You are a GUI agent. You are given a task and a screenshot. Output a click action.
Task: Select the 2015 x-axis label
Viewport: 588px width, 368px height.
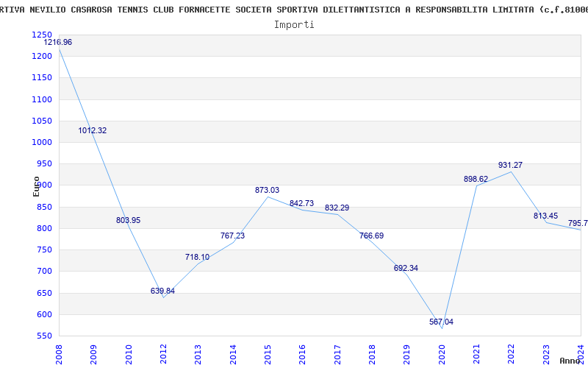(x=268, y=355)
